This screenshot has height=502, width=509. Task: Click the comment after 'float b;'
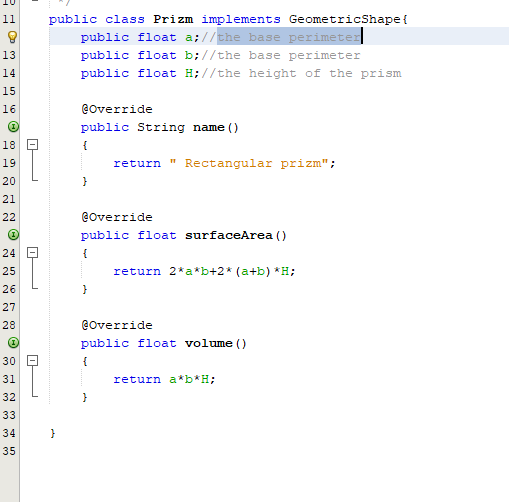click(x=281, y=55)
